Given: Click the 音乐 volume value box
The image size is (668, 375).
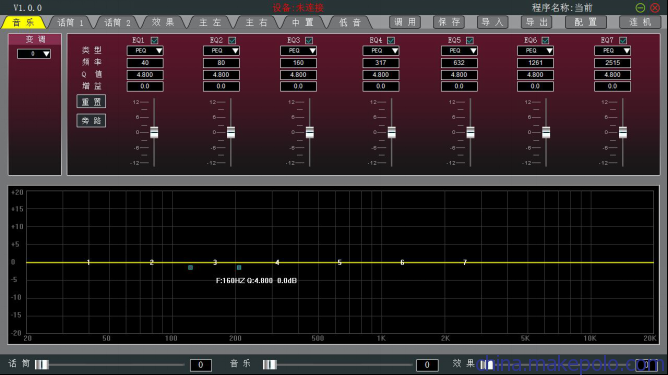Looking at the screenshot, I should pyautogui.click(x=427, y=365).
